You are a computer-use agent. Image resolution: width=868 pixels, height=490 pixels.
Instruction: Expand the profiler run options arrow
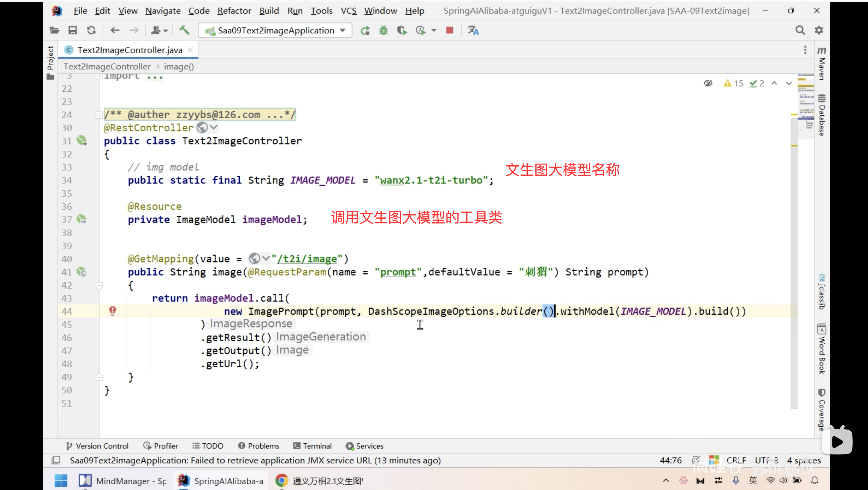coord(434,31)
